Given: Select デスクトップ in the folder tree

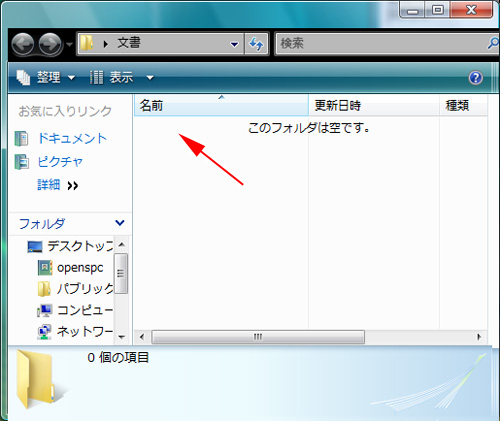Looking at the screenshot, I should (80, 246).
